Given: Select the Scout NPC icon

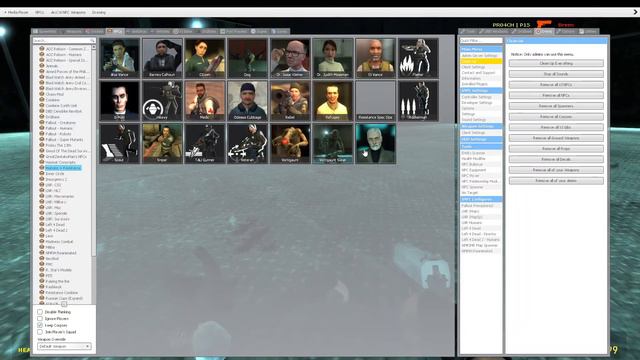Looking at the screenshot, I should click(x=120, y=144).
